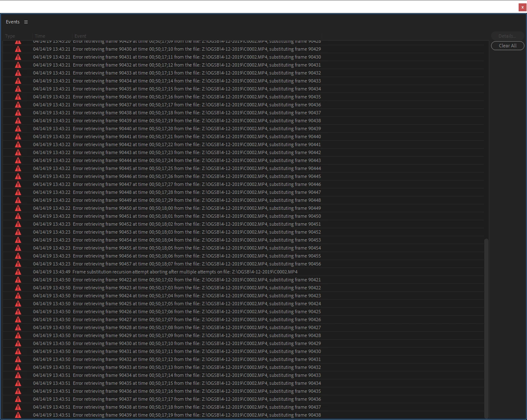Click warning icon for frame 90445 error
Image resolution: width=527 pixels, height=420 pixels.
tap(18, 168)
